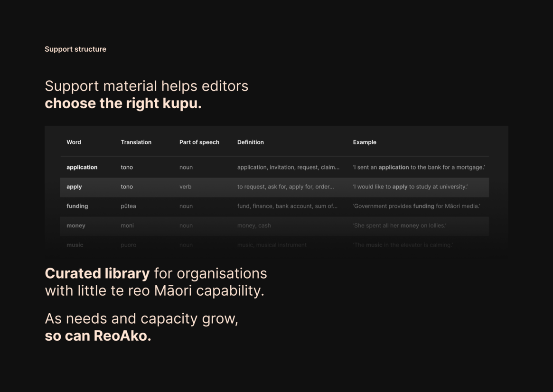Click the 'Support structure' section label
Viewport: 553px width, 392px height.
(75, 49)
